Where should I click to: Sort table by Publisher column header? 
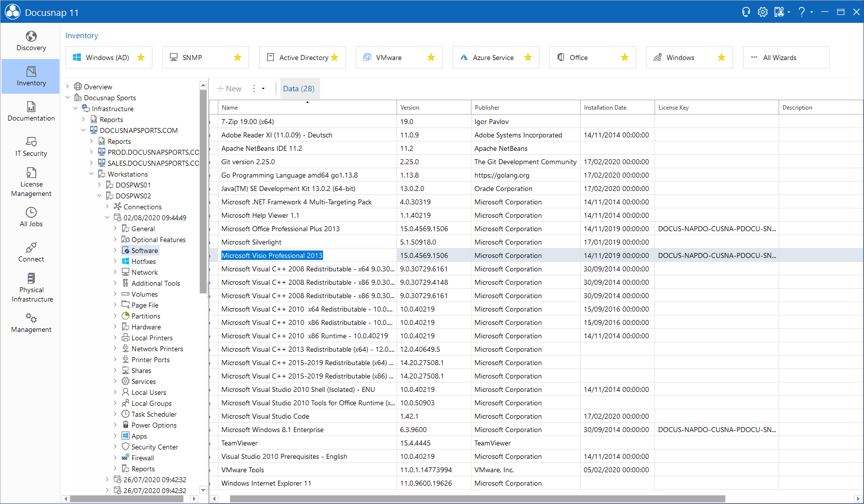(526, 108)
